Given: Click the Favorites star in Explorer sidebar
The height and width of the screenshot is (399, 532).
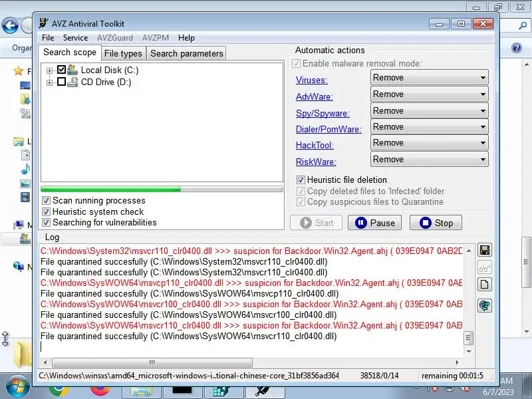Looking at the screenshot, I should point(18,71).
